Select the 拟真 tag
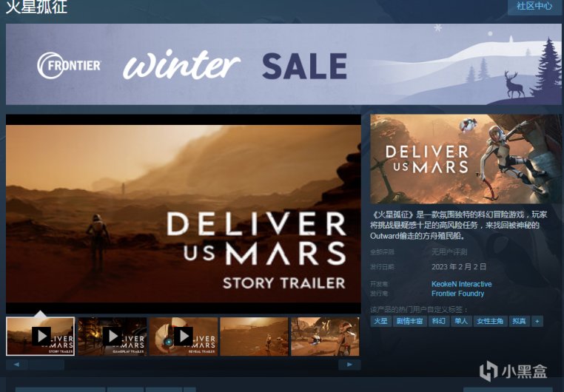Screen dimensions: 564x392 pos(519,321)
